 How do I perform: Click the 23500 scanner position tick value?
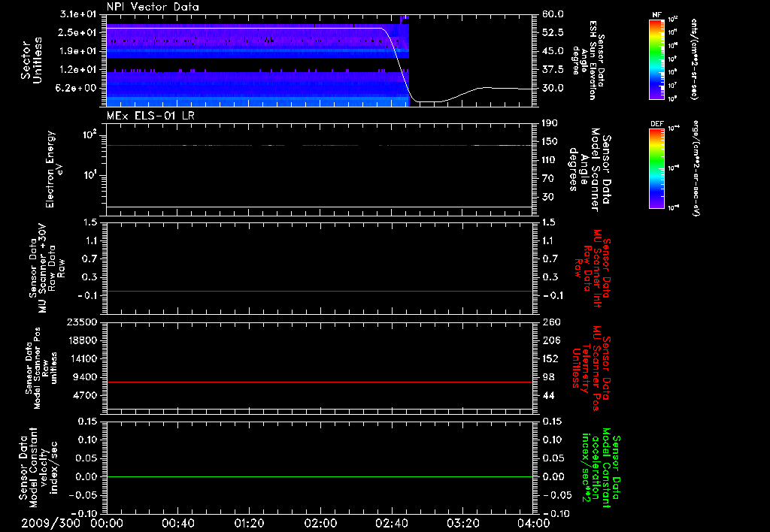pyautogui.click(x=81, y=322)
